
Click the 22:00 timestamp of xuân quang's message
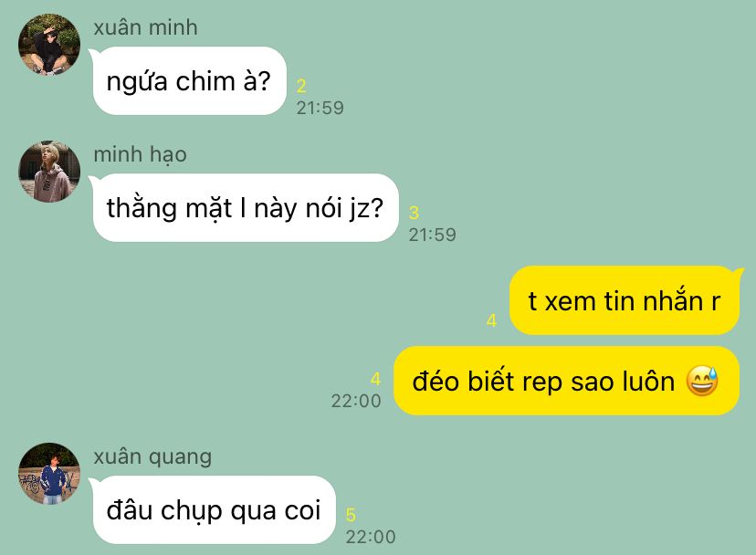coord(371,537)
